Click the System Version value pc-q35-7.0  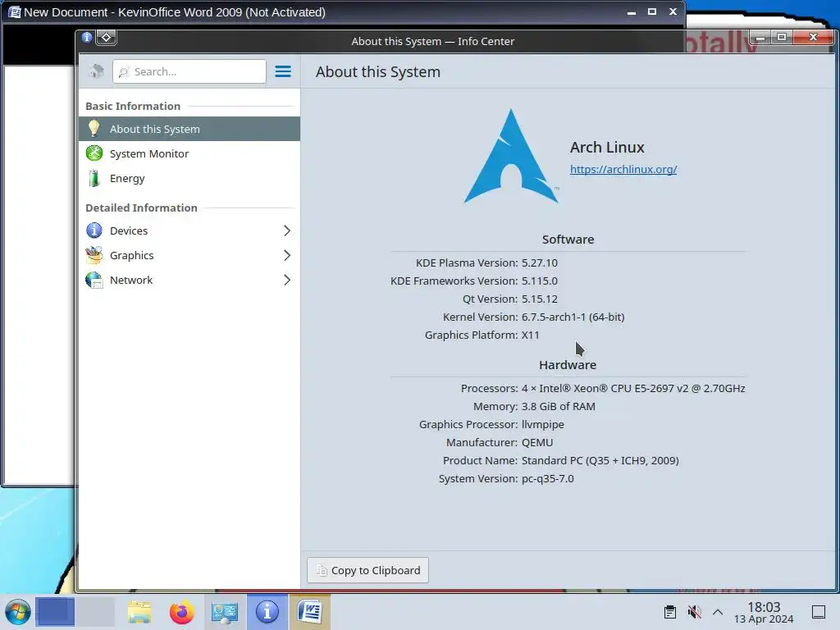pos(547,478)
